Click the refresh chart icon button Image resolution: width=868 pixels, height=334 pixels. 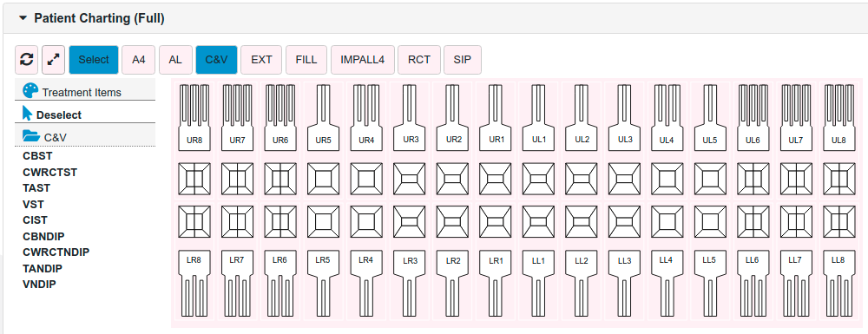tap(27, 60)
